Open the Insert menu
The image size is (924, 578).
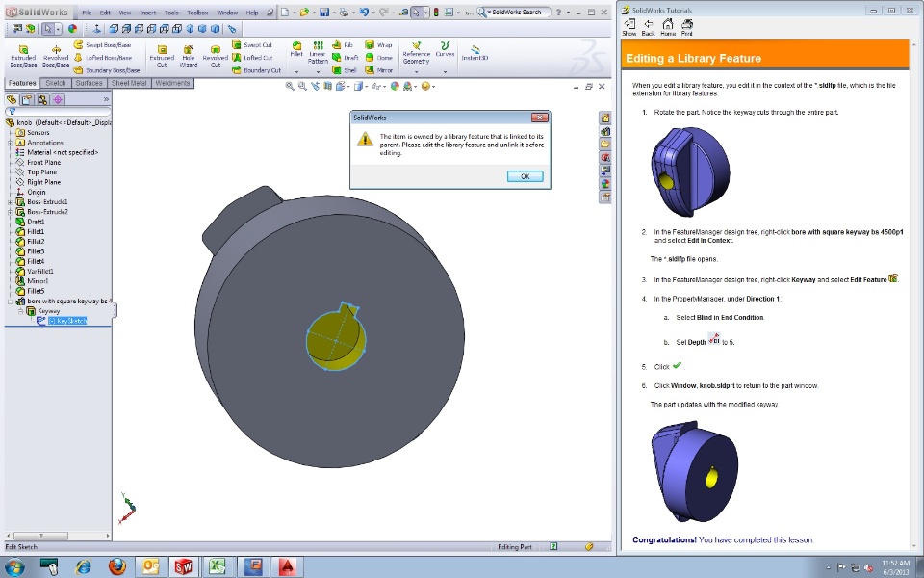148,13
